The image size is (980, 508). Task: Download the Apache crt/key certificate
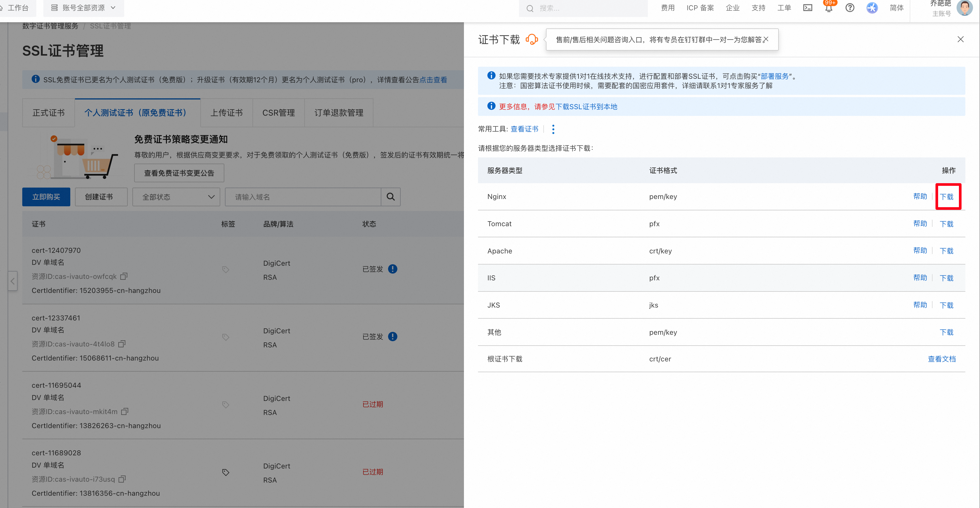tap(947, 251)
